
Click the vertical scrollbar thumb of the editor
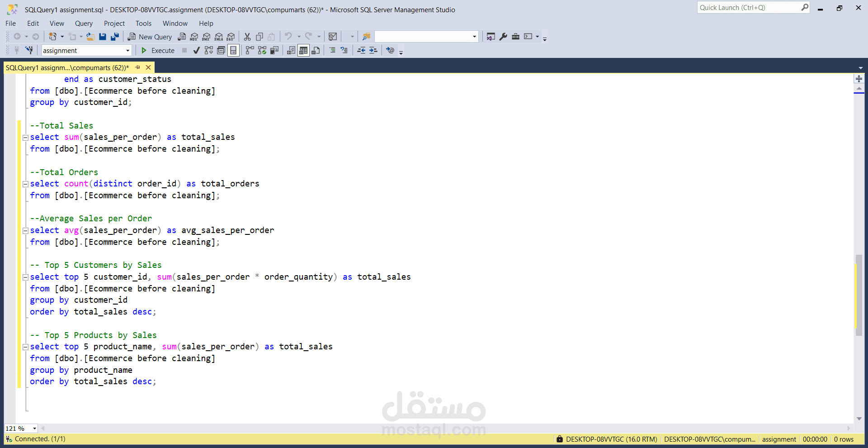click(859, 295)
